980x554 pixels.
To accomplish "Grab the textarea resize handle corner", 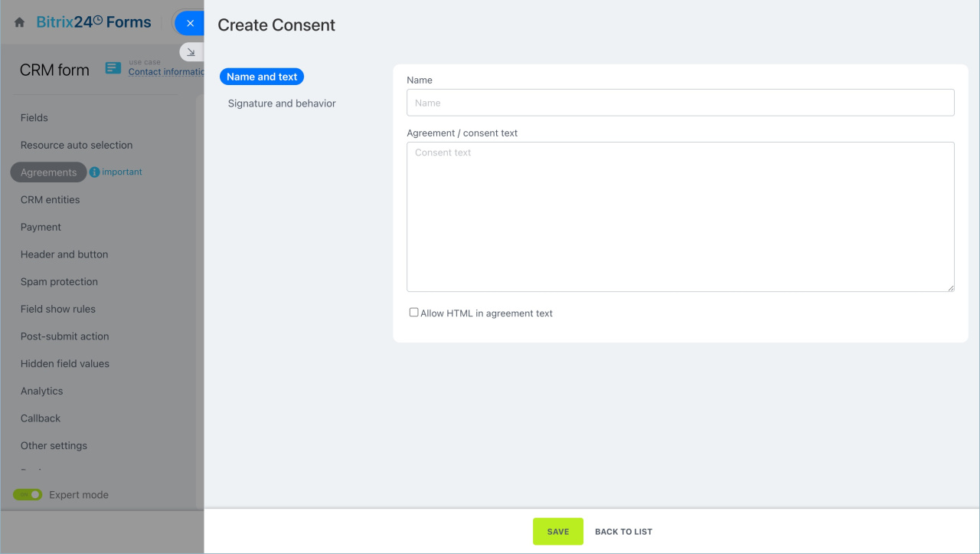I will tap(951, 288).
